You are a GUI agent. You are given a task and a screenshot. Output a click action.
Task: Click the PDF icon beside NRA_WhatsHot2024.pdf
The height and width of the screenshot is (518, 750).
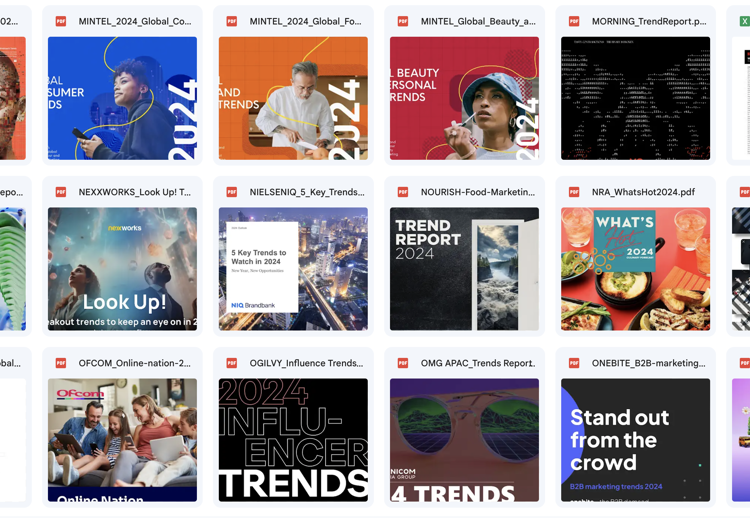click(574, 192)
